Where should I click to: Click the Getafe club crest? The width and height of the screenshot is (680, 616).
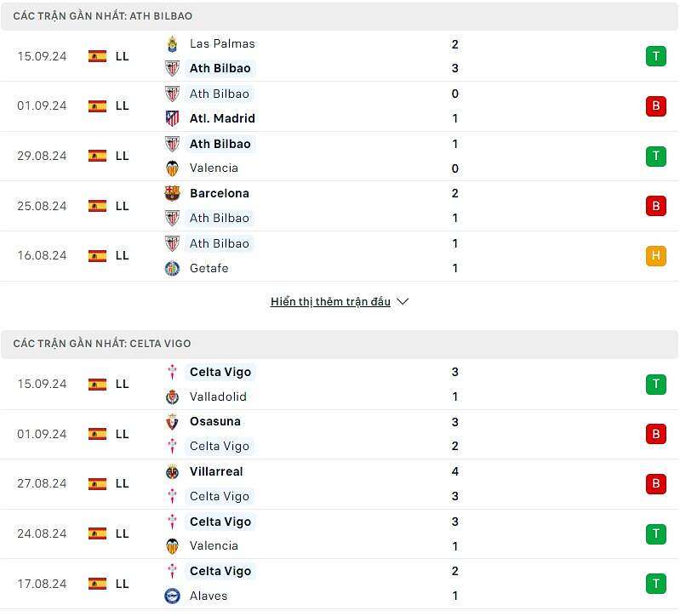click(x=172, y=268)
